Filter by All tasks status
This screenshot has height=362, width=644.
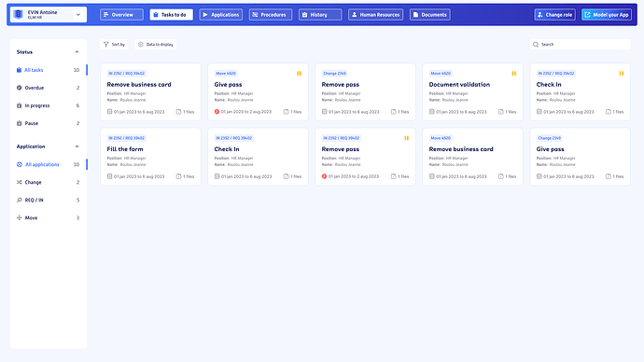(x=48, y=70)
